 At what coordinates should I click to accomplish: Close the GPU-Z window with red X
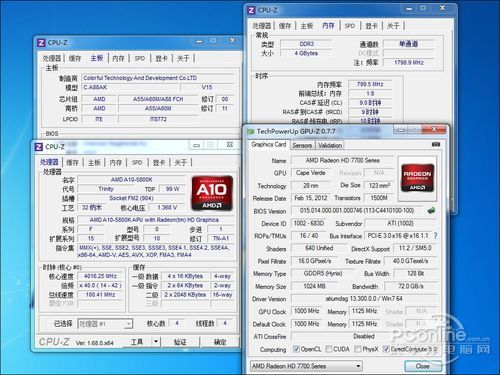[x=434, y=129]
